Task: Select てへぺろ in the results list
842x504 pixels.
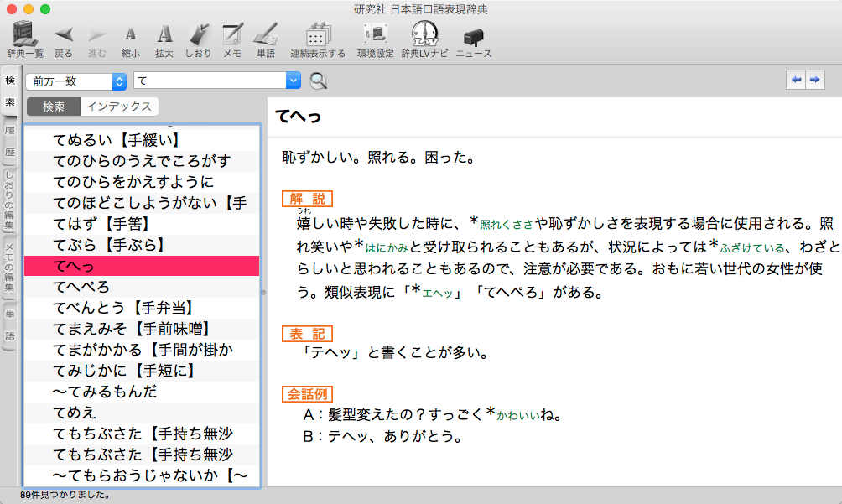Action: coord(81,287)
